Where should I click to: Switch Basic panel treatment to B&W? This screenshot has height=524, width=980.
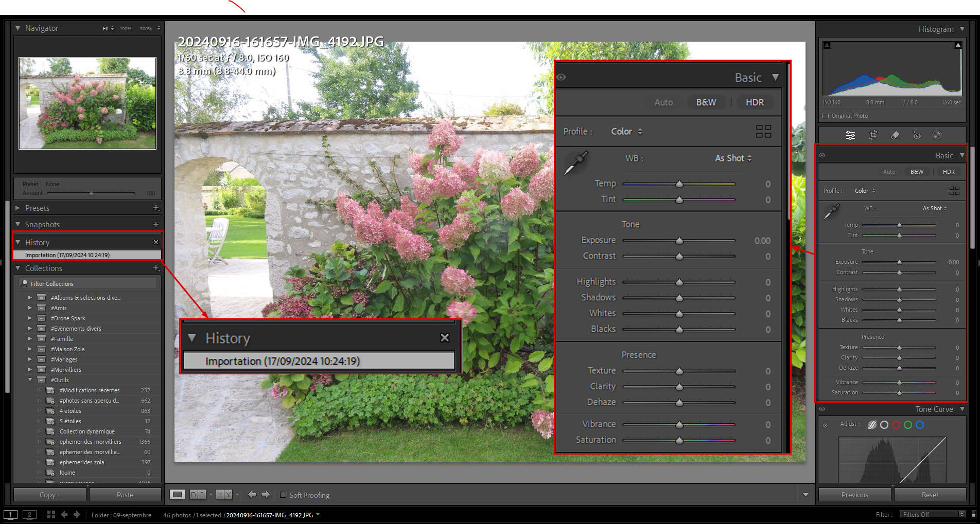point(706,102)
